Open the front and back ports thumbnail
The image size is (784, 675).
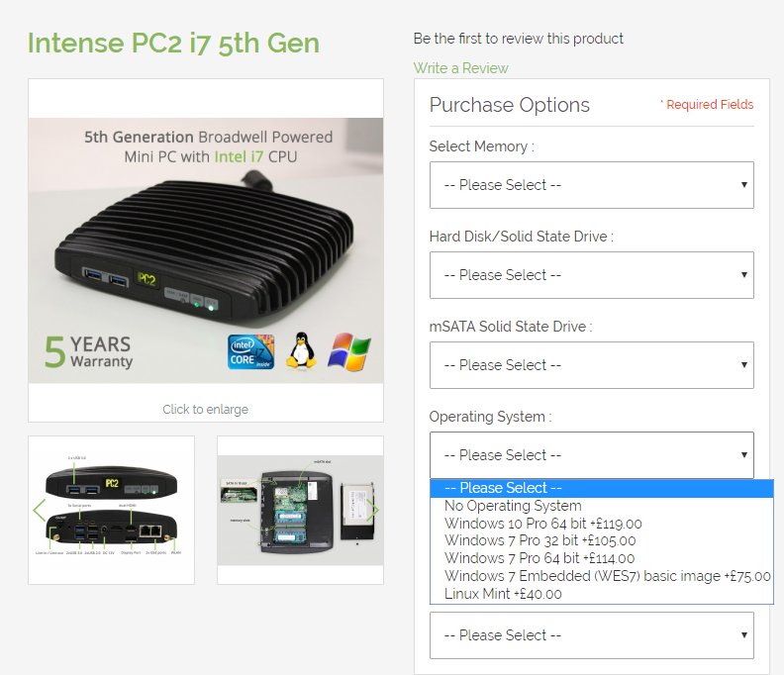(x=111, y=510)
